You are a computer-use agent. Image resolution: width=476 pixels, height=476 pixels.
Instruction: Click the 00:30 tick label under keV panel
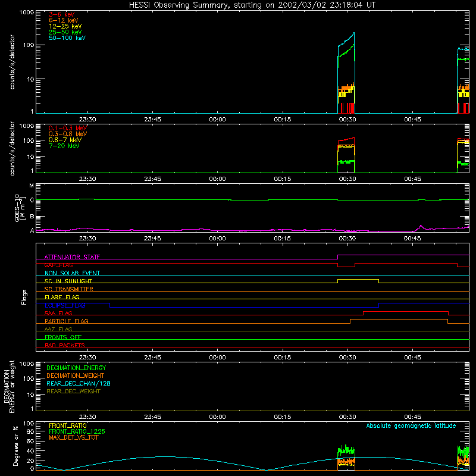point(347,120)
